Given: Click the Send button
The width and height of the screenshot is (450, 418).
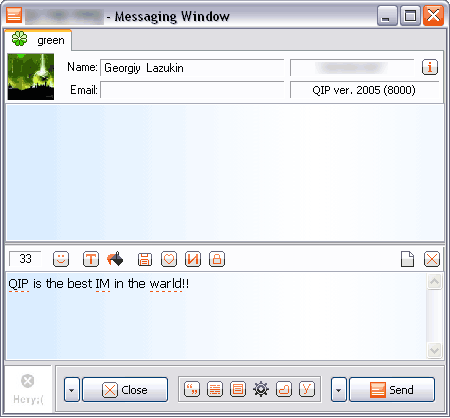Looking at the screenshot, I should click(x=392, y=390).
